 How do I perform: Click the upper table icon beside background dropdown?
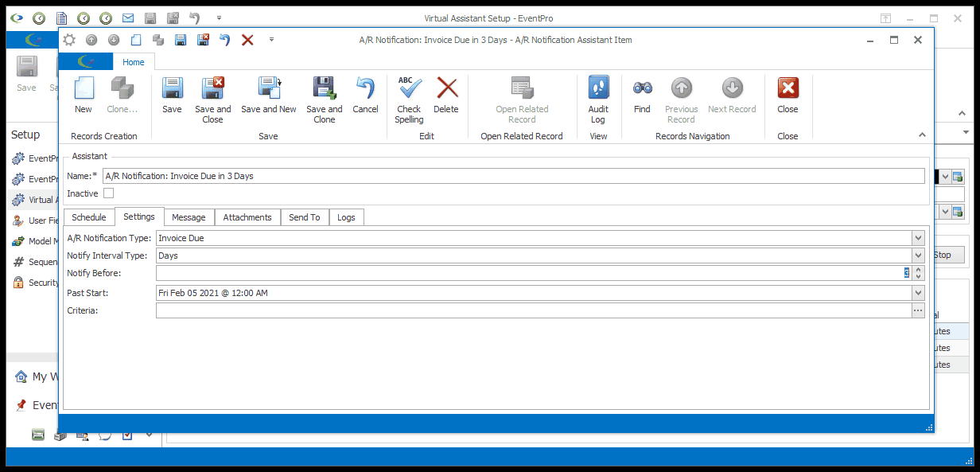pyautogui.click(x=958, y=176)
